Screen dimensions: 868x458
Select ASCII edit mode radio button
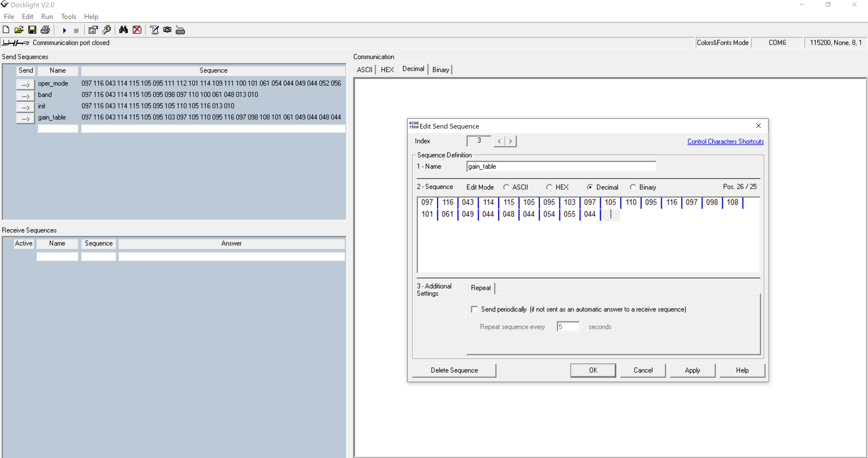[x=506, y=187]
